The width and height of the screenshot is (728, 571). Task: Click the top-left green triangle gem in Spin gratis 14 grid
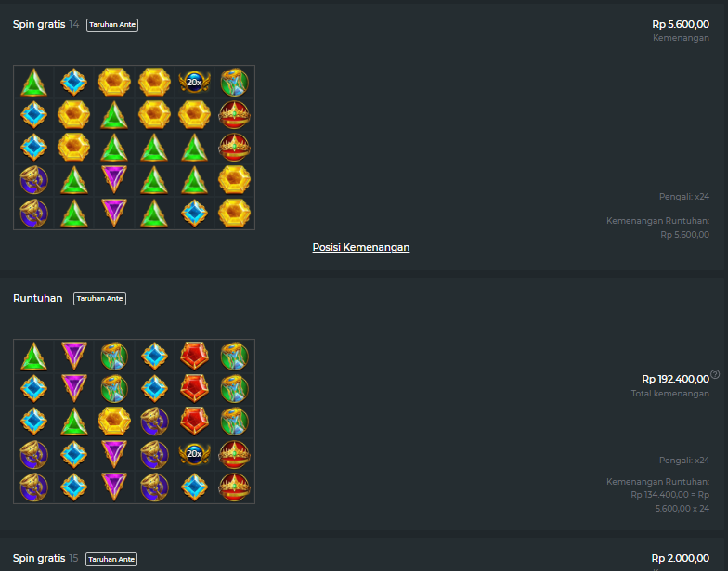(33, 82)
